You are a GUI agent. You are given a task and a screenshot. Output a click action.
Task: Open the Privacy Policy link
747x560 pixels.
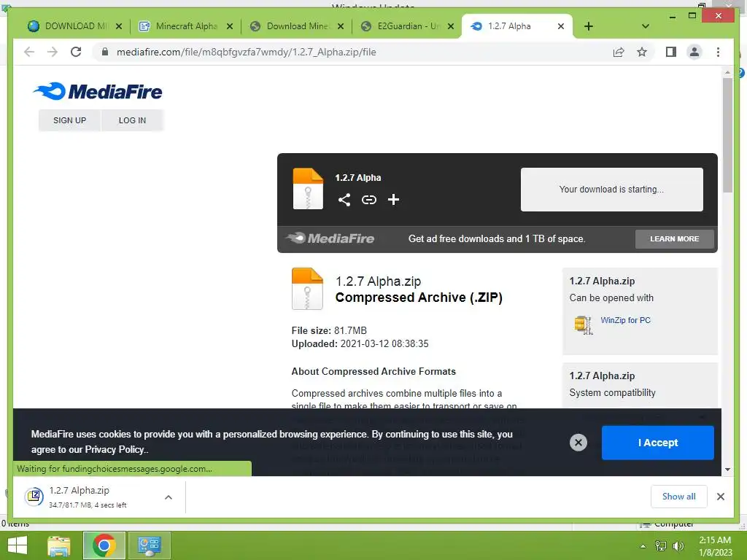pos(115,449)
